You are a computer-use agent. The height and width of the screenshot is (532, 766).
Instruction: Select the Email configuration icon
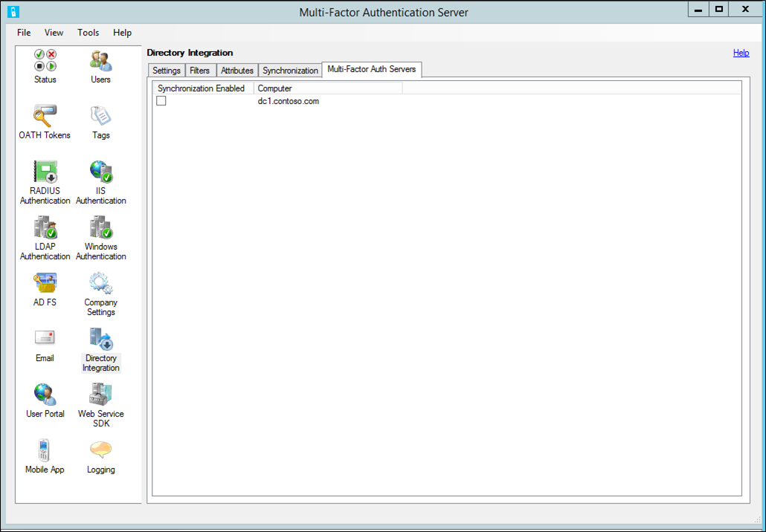pyautogui.click(x=45, y=346)
